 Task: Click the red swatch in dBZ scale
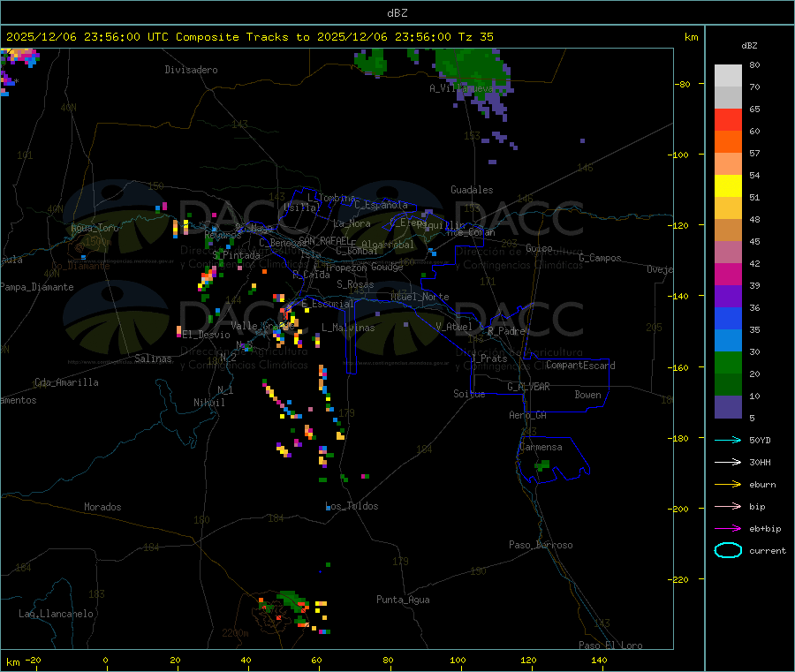pos(728,119)
